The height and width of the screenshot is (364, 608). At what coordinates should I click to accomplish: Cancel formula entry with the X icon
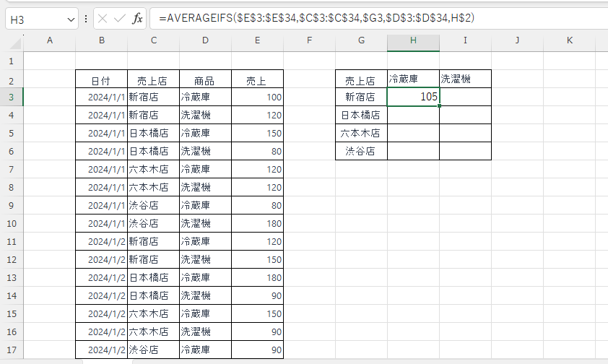coord(103,19)
